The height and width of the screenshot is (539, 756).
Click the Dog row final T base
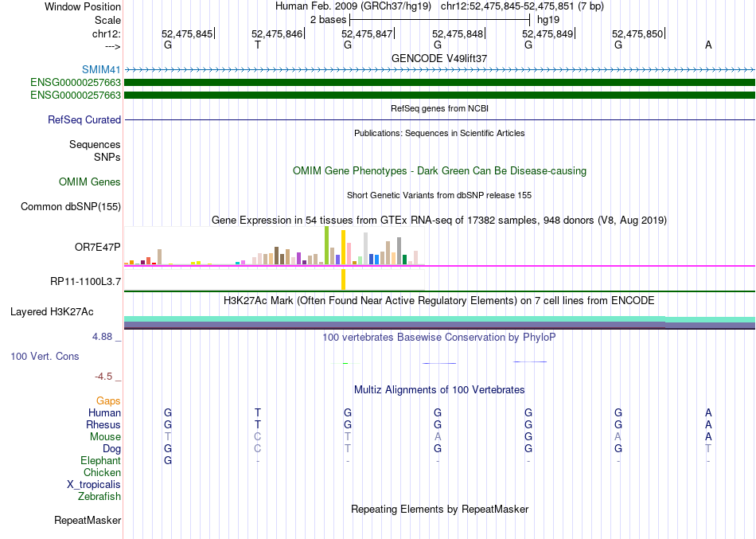click(708, 449)
